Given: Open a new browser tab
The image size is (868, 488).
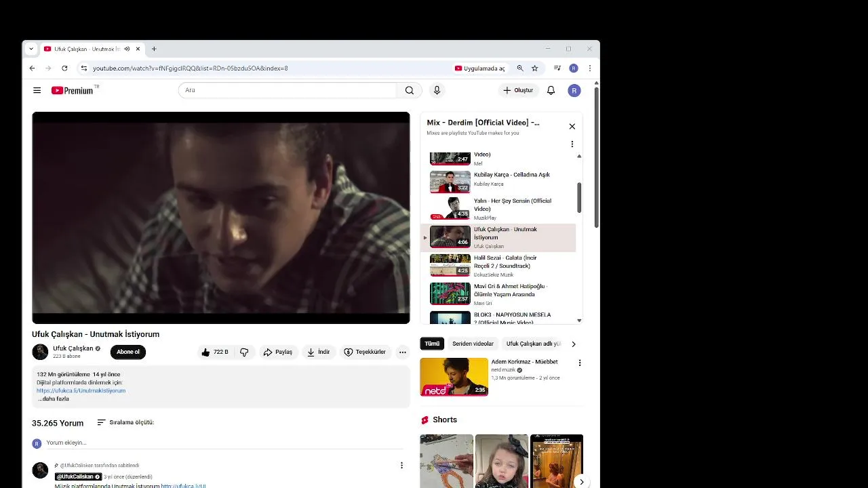Looking at the screenshot, I should click(154, 49).
